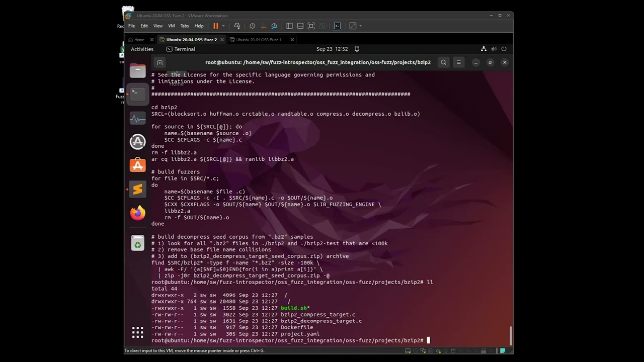The width and height of the screenshot is (644, 362).
Task: Click the network status icon in top bar
Action: (x=484, y=49)
